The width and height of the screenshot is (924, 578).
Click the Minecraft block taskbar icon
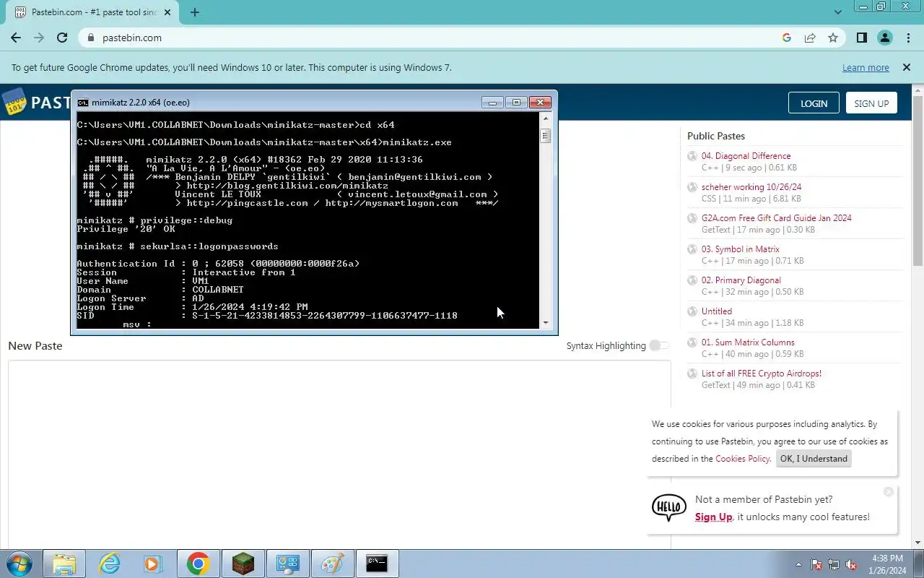click(x=243, y=564)
